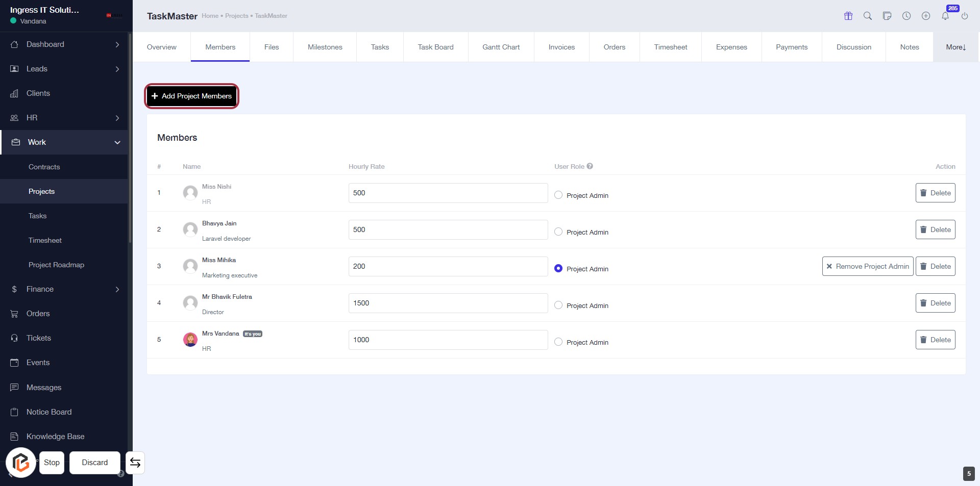The width and height of the screenshot is (980, 486).
Task: Open the Timesheet tab
Action: coord(670,47)
